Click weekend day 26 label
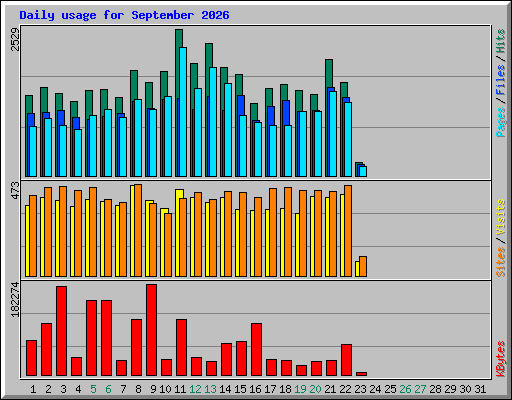Image resolution: width=512 pixels, height=400 pixels. 405,389
